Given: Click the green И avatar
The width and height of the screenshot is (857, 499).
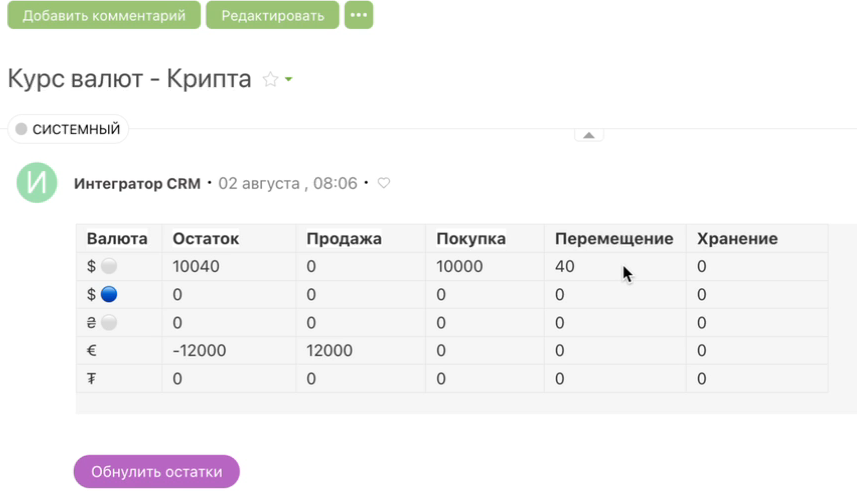Looking at the screenshot, I should [x=37, y=183].
